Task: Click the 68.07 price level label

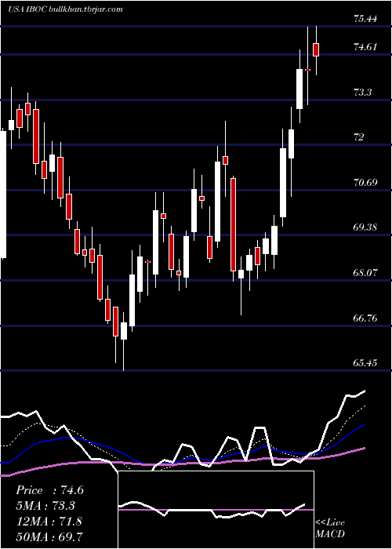Action: tap(365, 272)
